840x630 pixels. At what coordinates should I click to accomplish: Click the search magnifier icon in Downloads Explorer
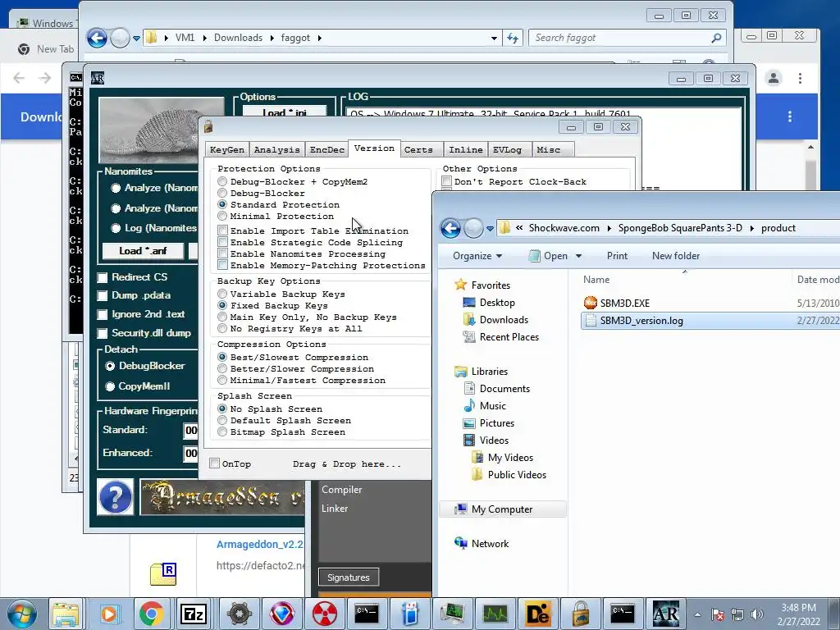[716, 38]
